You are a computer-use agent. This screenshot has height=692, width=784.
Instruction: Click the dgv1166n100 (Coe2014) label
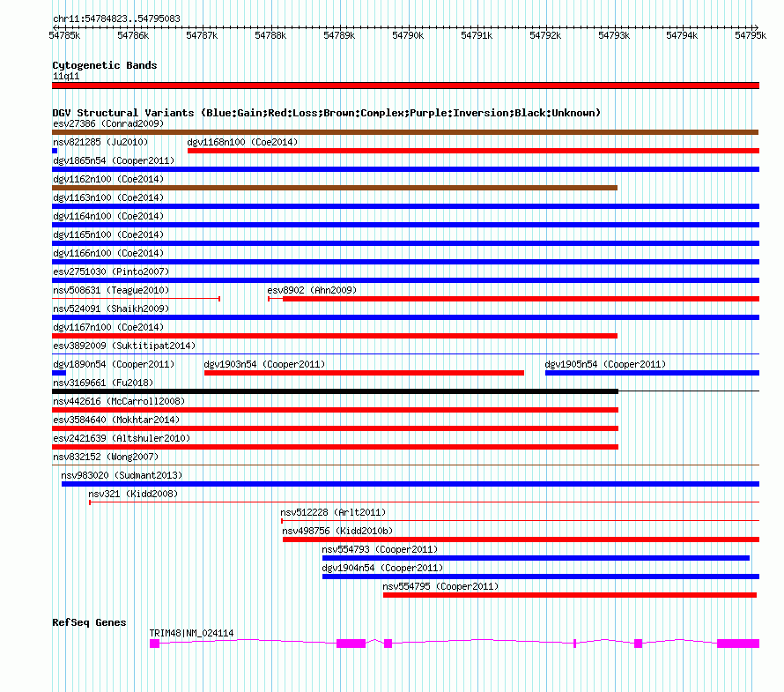tap(108, 253)
